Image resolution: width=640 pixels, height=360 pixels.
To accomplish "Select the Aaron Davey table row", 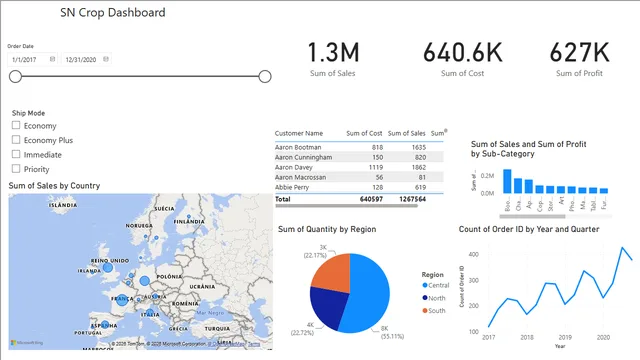I will (x=359, y=167).
